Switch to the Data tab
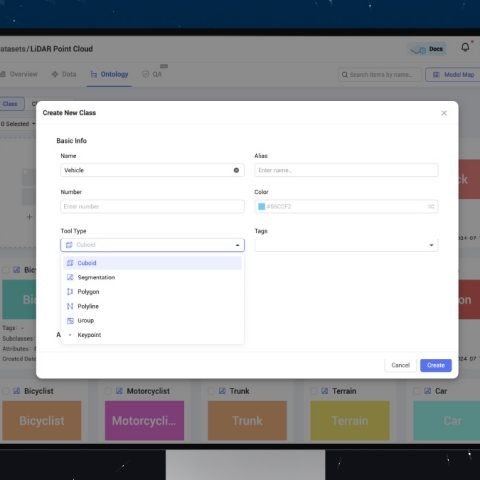 [64, 74]
